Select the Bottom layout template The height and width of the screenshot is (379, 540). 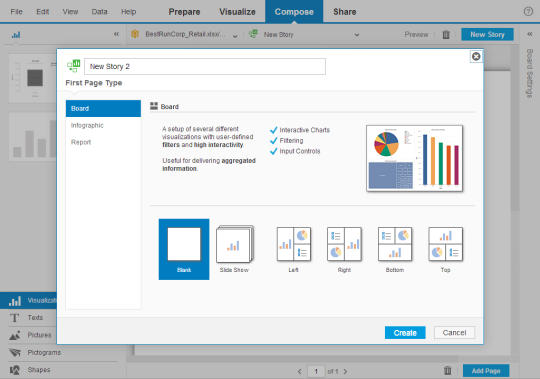pyautogui.click(x=395, y=249)
